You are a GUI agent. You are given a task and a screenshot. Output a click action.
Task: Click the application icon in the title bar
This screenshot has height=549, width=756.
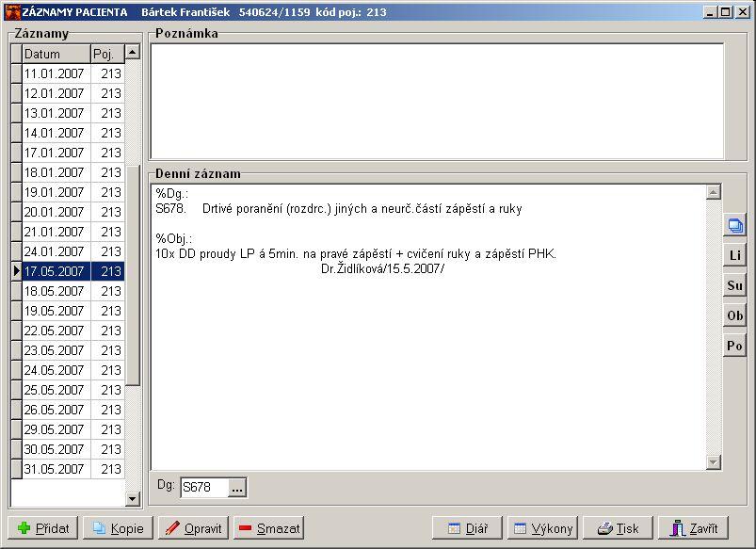click(x=12, y=12)
